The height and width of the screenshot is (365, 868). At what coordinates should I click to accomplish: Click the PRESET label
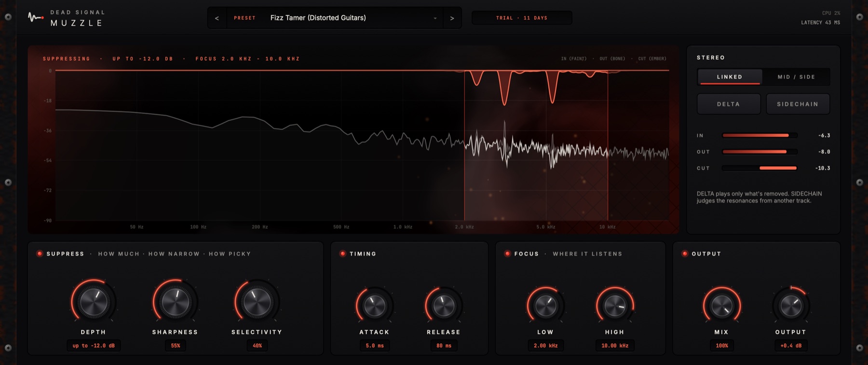point(244,18)
